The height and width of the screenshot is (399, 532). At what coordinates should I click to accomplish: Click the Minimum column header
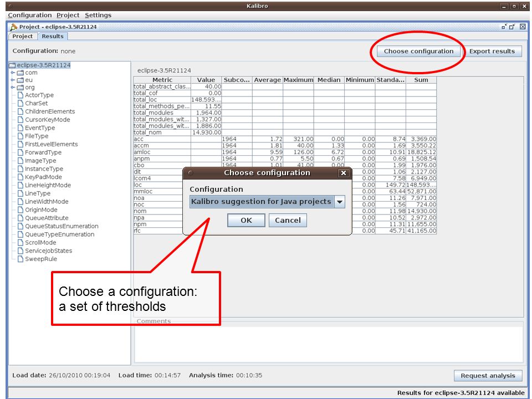(x=360, y=80)
